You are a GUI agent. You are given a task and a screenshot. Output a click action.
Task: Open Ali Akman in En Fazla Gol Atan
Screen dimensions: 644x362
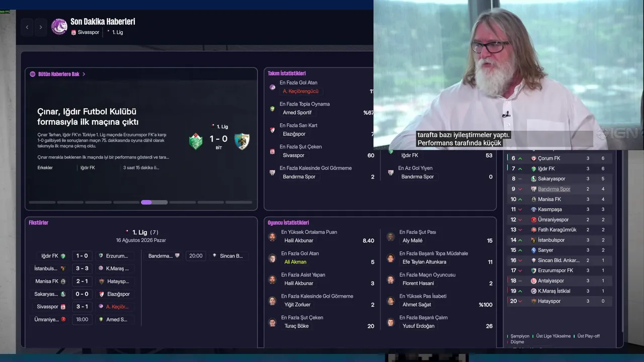click(295, 262)
